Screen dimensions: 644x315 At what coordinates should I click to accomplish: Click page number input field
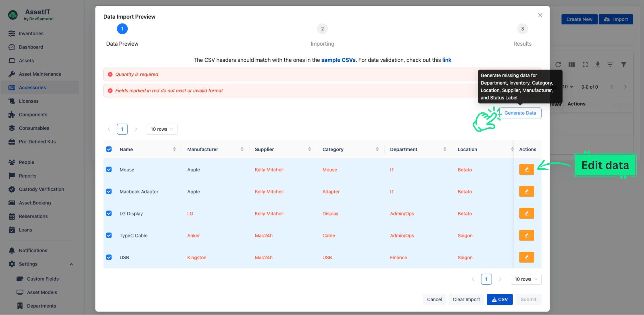(x=122, y=128)
